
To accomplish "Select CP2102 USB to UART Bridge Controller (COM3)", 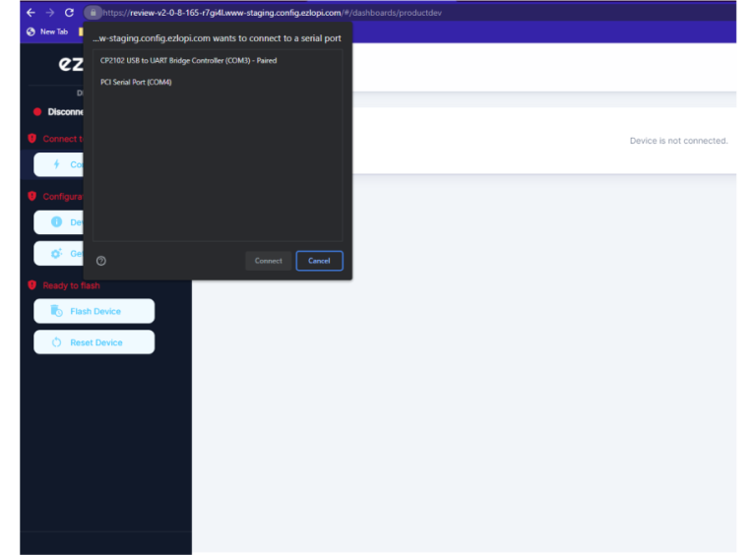I will pos(188,61).
